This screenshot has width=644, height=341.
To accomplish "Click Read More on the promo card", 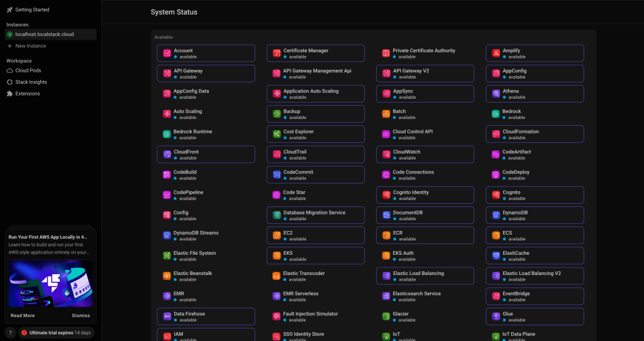I will tap(23, 315).
